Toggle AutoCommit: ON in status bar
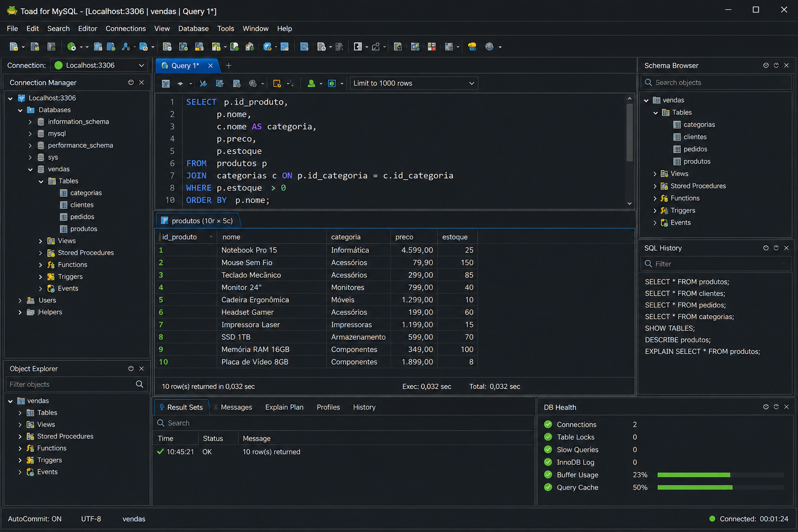This screenshot has height=532, width=798. coord(35,518)
